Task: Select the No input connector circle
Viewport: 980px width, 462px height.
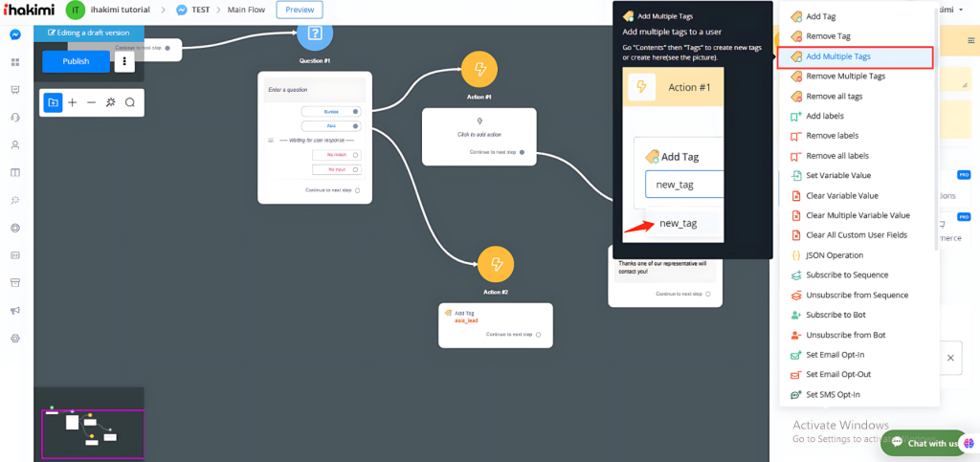Action: pos(355,169)
